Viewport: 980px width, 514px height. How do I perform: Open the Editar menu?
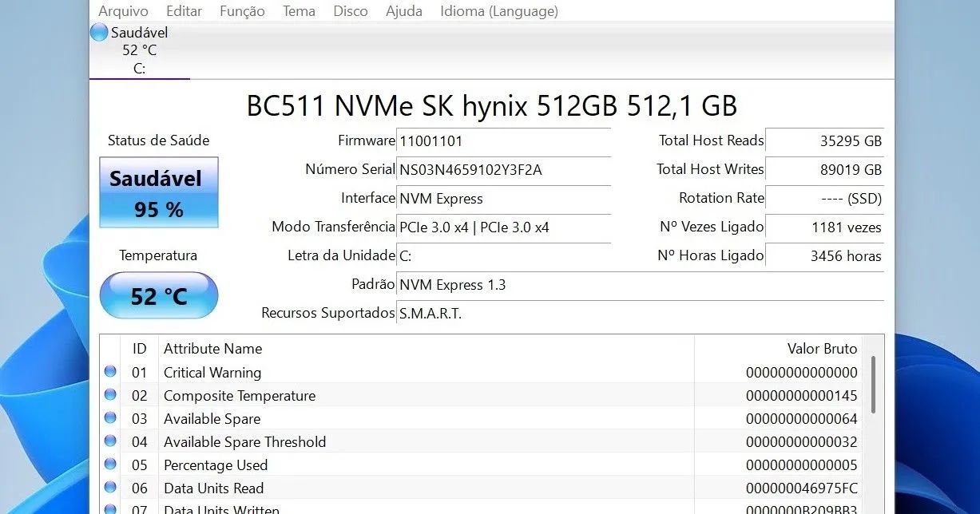[x=184, y=11]
